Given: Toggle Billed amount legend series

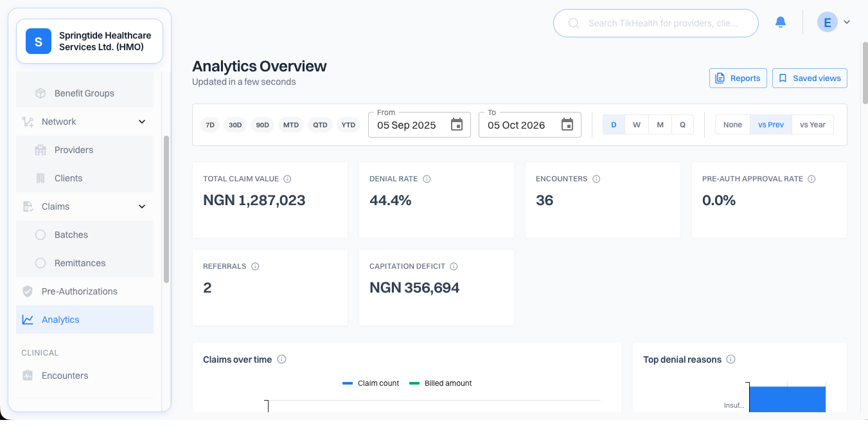Looking at the screenshot, I should 441,383.
